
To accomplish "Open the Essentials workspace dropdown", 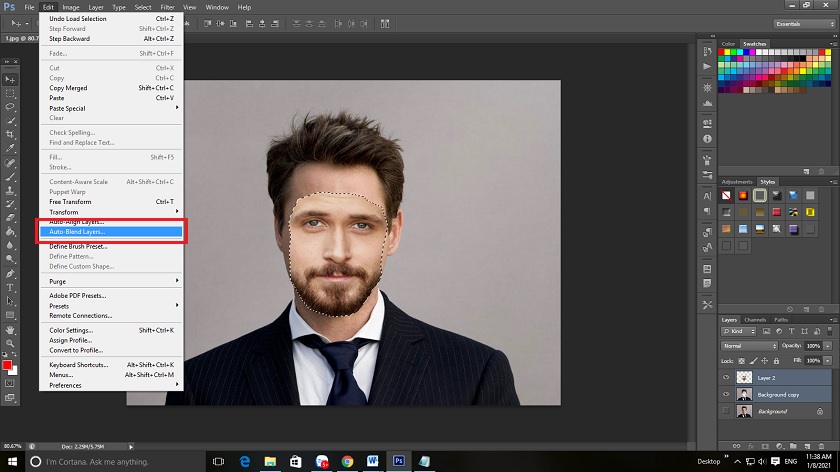I will click(x=804, y=24).
